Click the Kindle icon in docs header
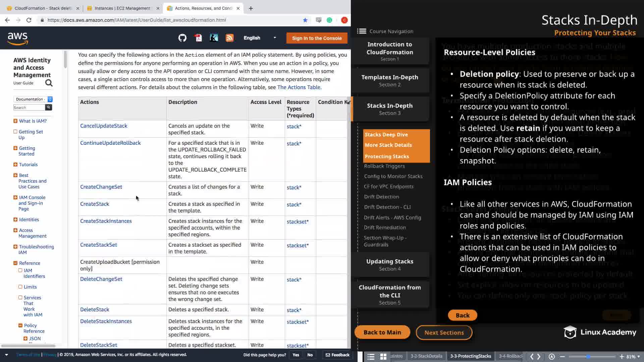 coord(214,38)
